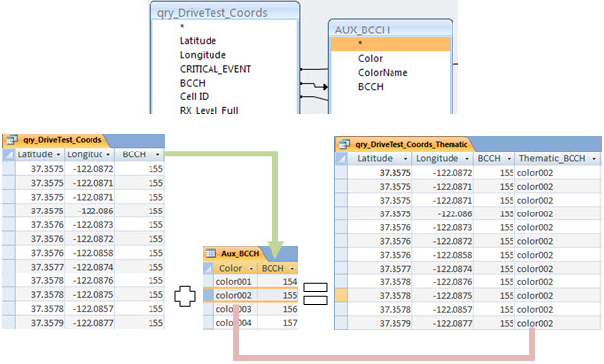Open Thematic_BCCH column dropdown

pyautogui.click(x=594, y=159)
